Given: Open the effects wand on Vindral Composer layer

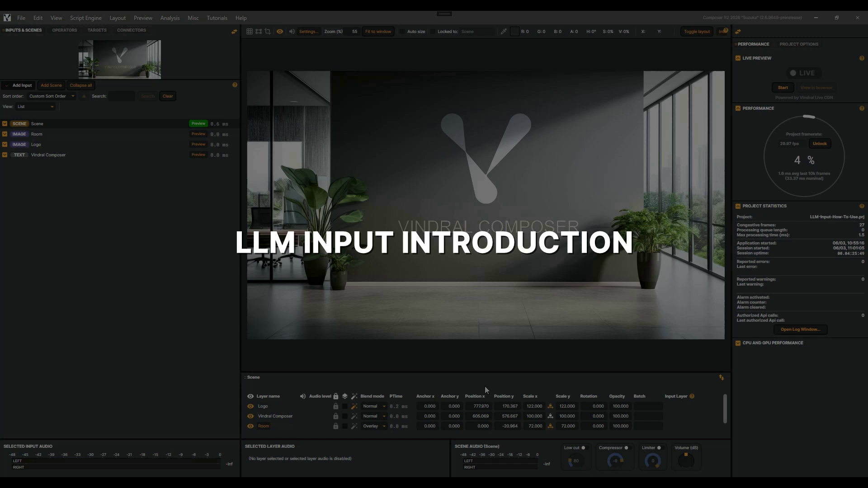Looking at the screenshot, I should 354,416.
